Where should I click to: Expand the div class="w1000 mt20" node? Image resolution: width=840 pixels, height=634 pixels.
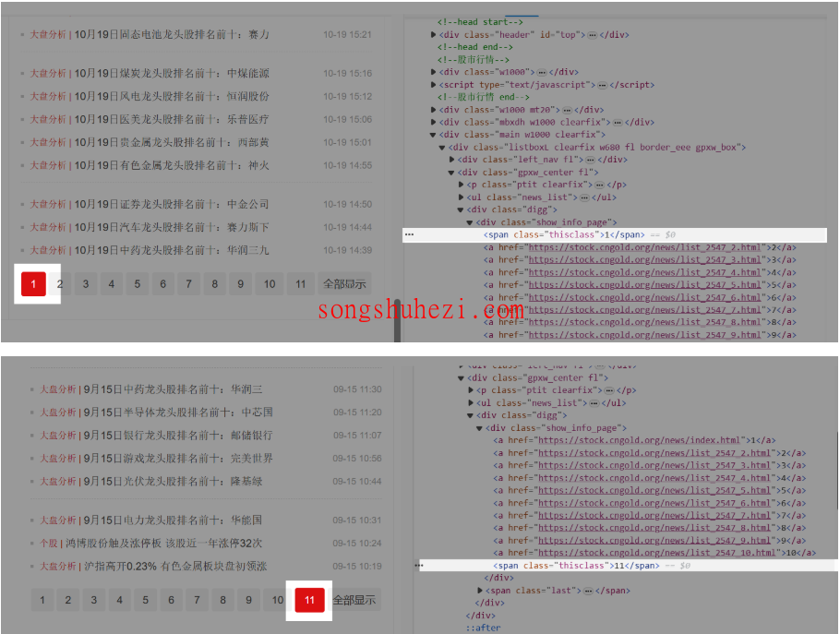[433, 110]
